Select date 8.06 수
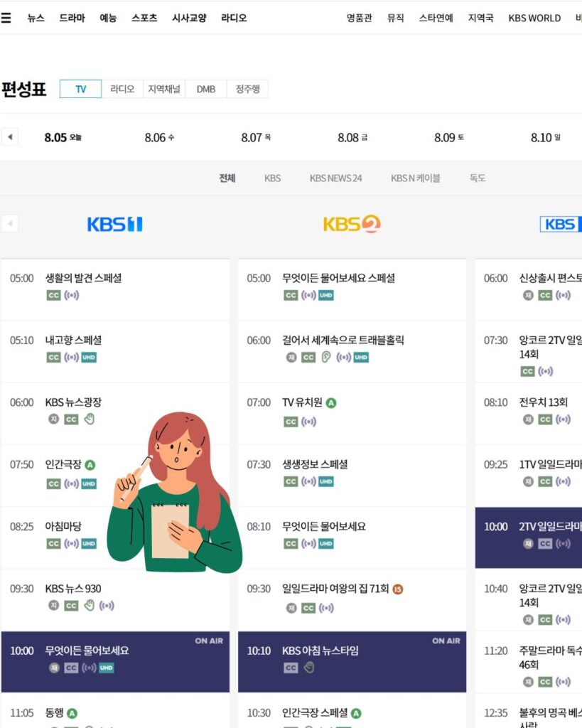This screenshot has height=728, width=582. (159, 137)
